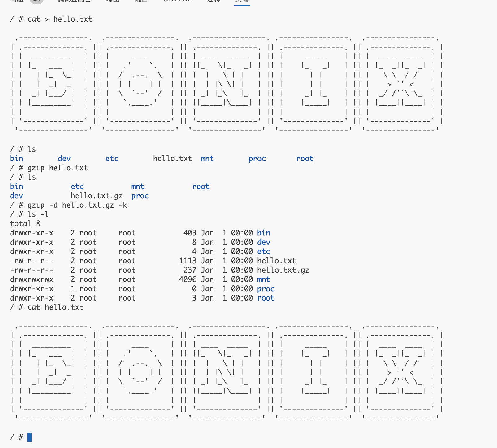
Task: Click the 'total 8' output line
Action: 25,224
